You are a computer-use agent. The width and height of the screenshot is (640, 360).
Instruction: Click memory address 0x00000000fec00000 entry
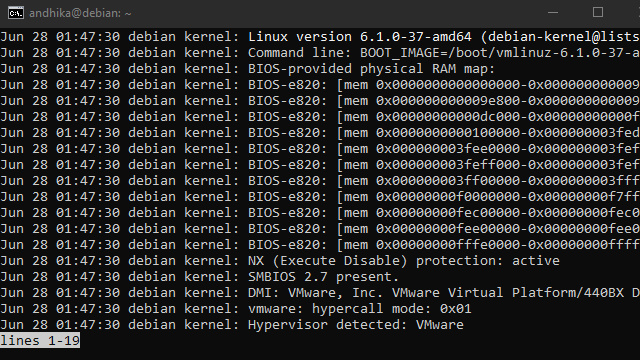(x=448, y=213)
